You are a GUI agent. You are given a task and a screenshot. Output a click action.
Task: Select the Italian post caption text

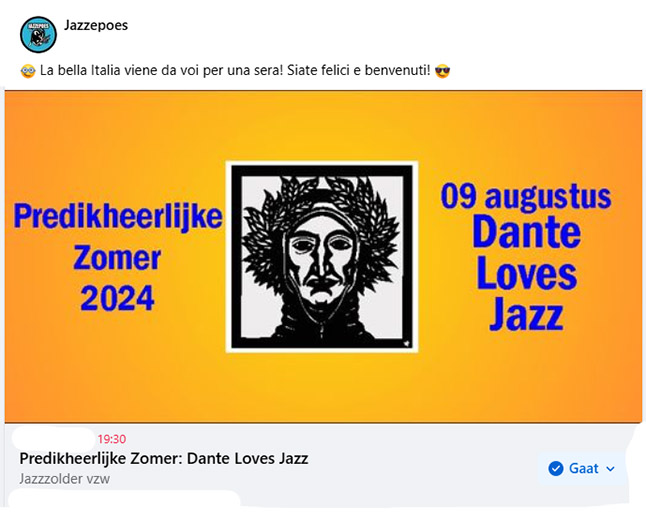pos(235,71)
